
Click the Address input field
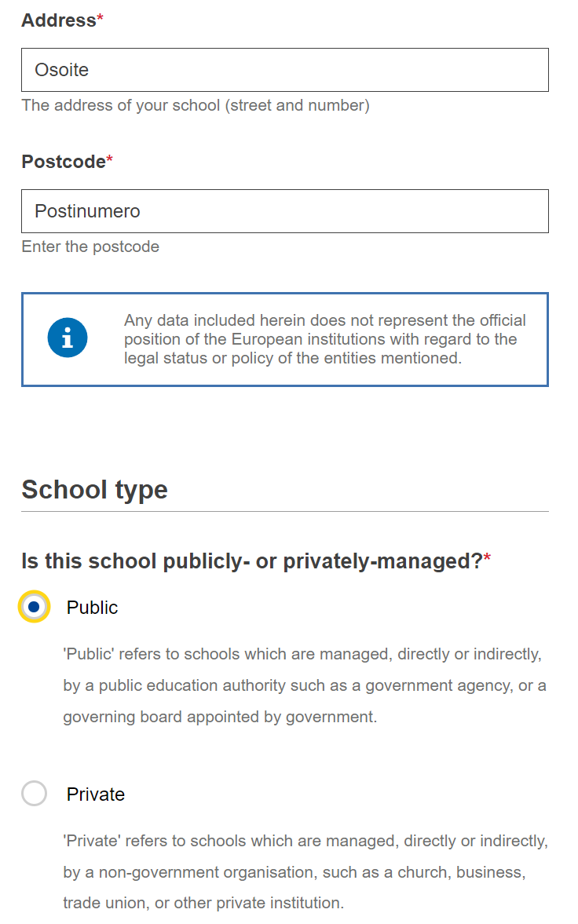coord(285,70)
